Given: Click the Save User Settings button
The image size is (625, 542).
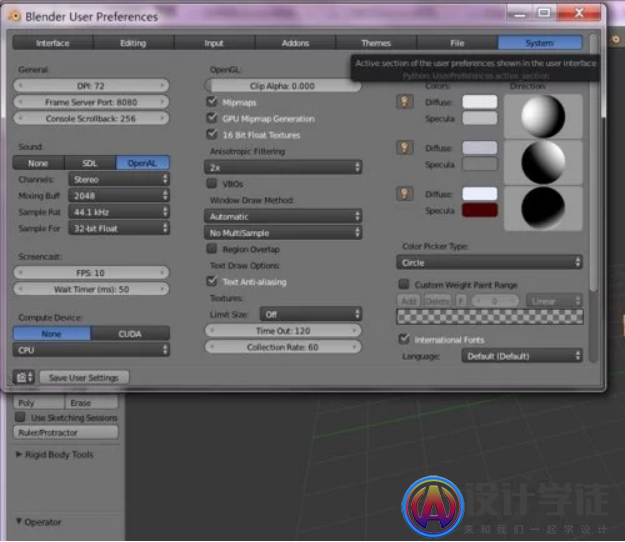Looking at the screenshot, I should pos(84,377).
